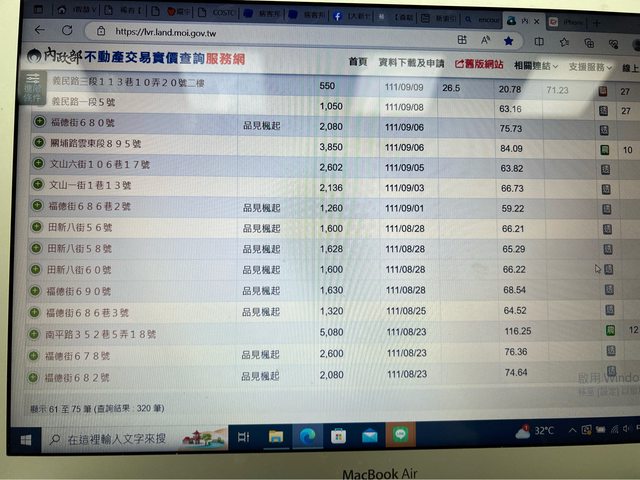Open the 資料下載及申請 menu item
The width and height of the screenshot is (640, 480).
pyautogui.click(x=412, y=62)
